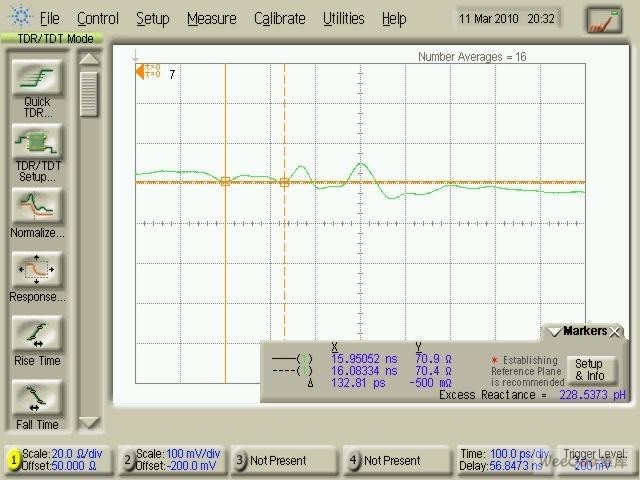Select the Rise Time measurement icon
The image size is (640, 480).
point(37,335)
